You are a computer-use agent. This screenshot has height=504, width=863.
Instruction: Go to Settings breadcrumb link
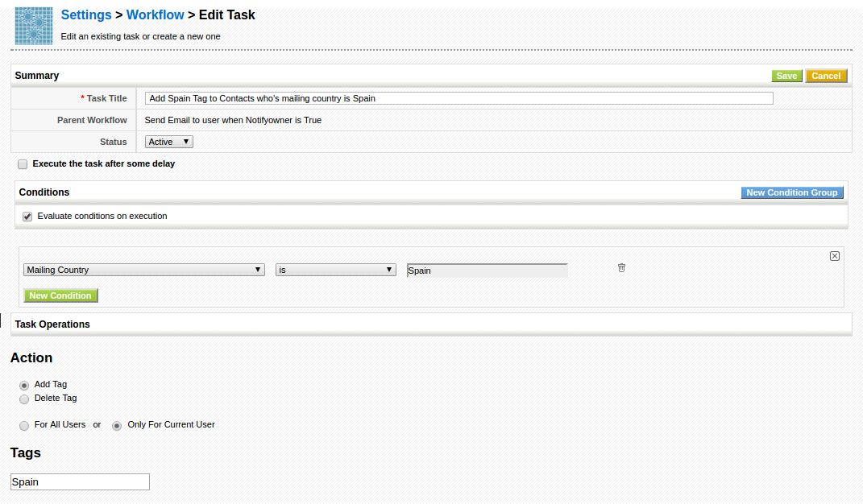[x=86, y=14]
